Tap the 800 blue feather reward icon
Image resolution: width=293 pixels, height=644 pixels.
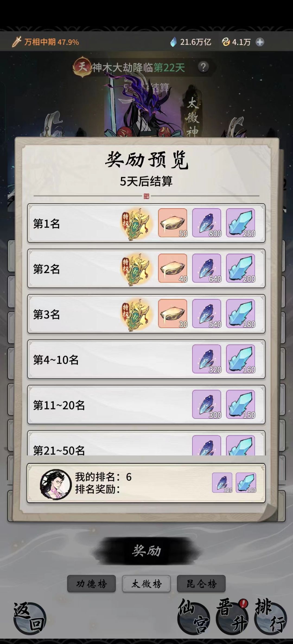pos(207,223)
